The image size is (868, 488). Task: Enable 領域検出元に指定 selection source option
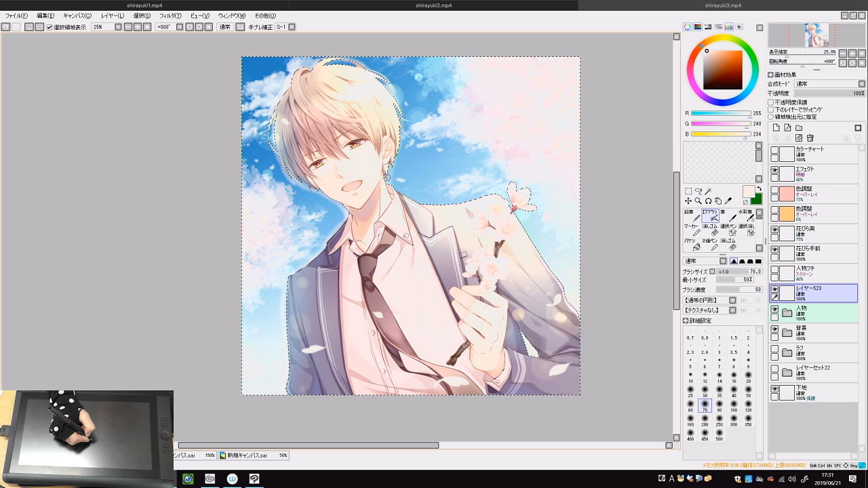770,117
